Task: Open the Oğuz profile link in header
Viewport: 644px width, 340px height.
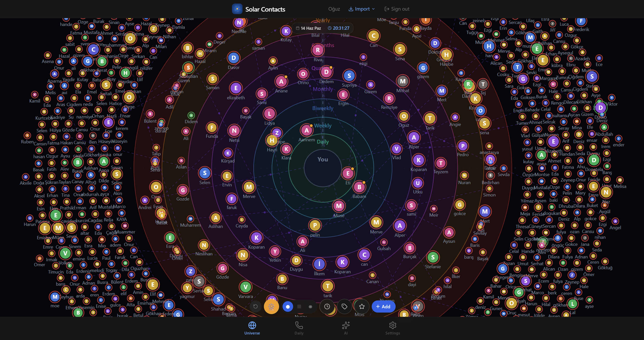Action: (334, 9)
